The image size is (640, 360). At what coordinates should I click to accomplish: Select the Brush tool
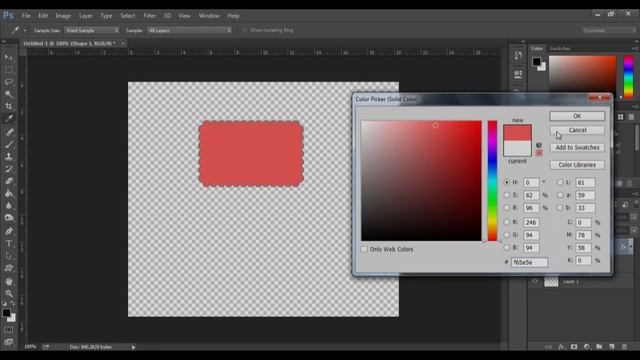pyautogui.click(x=9, y=144)
